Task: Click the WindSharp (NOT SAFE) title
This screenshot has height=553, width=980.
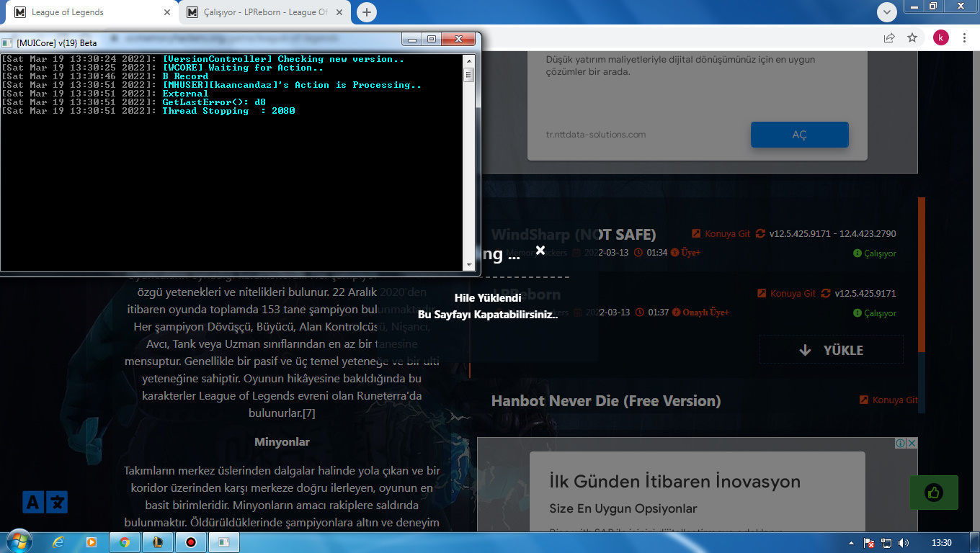Action: coord(574,235)
